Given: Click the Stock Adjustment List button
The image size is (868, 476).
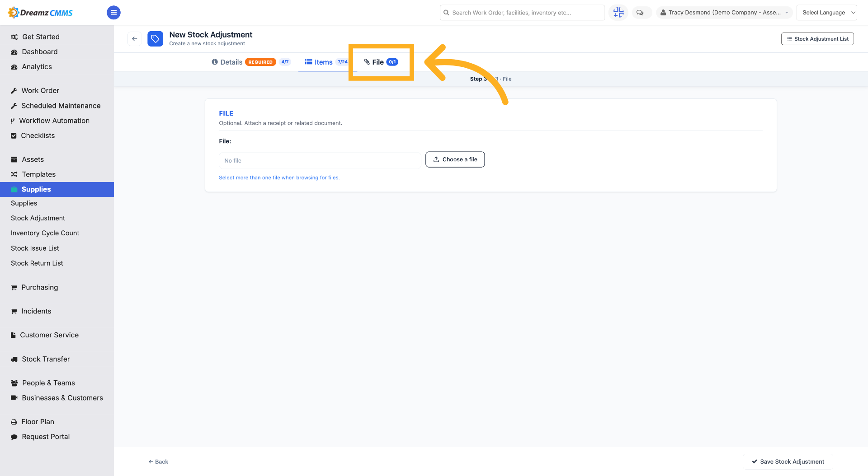Looking at the screenshot, I should [817, 39].
